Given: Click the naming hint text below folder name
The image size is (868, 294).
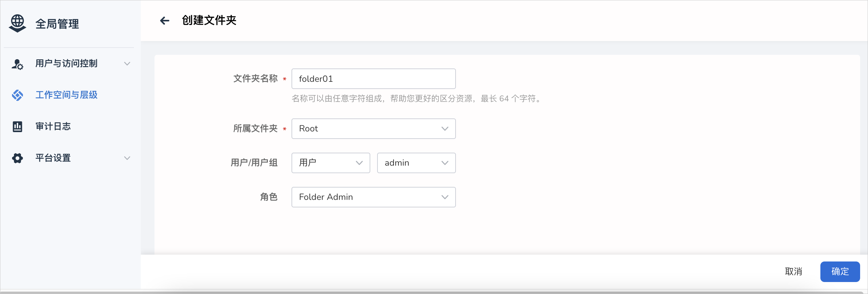Looking at the screenshot, I should pyautogui.click(x=417, y=99).
